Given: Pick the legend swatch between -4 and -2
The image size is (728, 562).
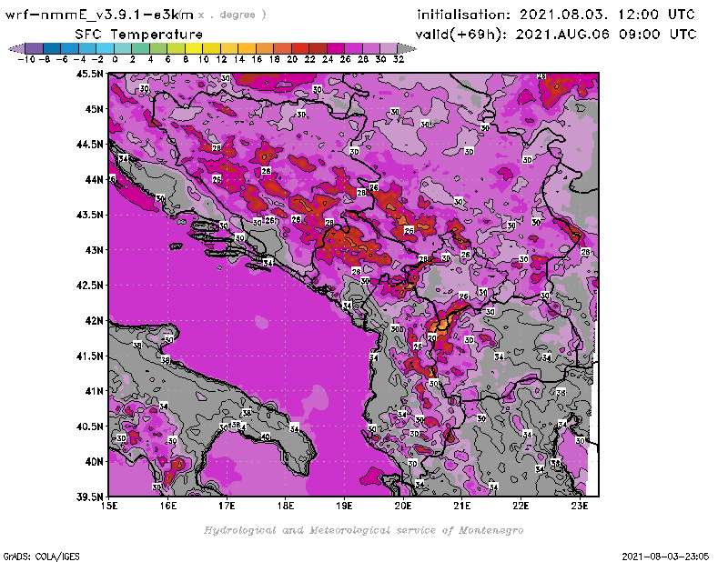Looking at the screenshot, I should pyautogui.click(x=87, y=48).
